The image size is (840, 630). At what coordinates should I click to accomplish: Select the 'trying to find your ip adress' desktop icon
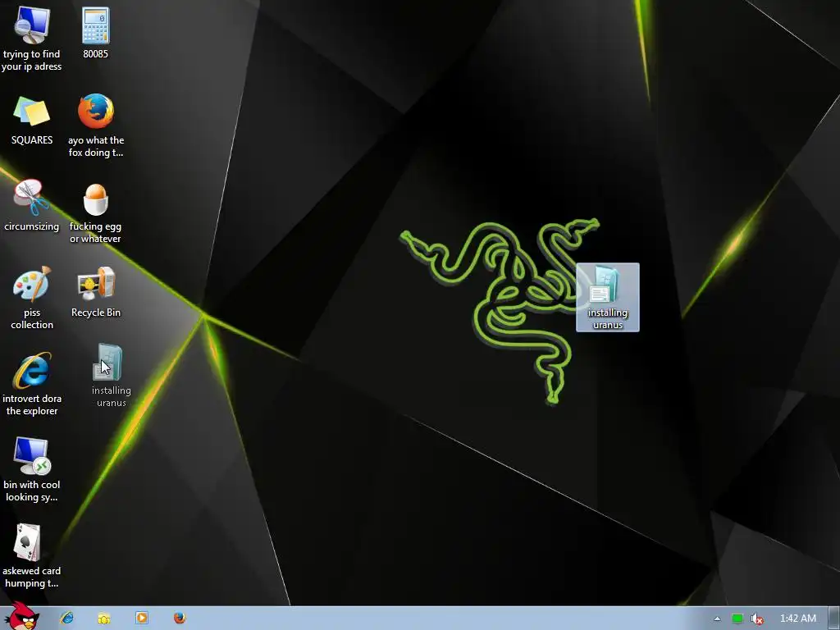(32, 39)
